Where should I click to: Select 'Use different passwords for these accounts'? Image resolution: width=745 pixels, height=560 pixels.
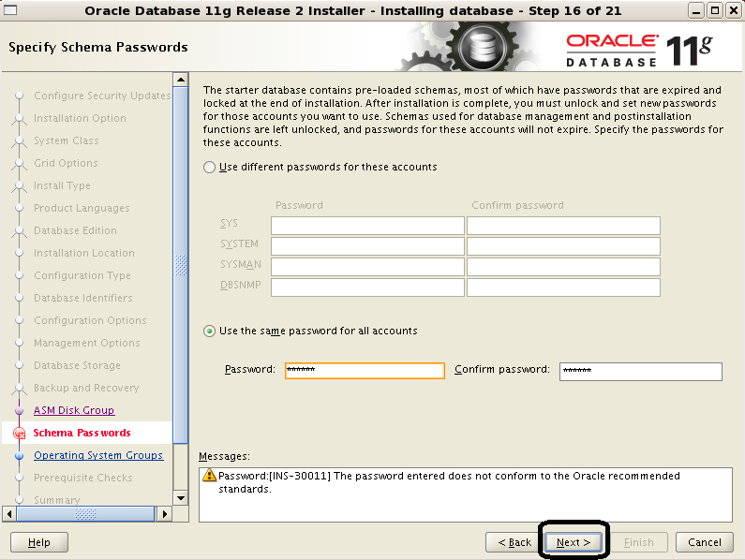coord(209,167)
